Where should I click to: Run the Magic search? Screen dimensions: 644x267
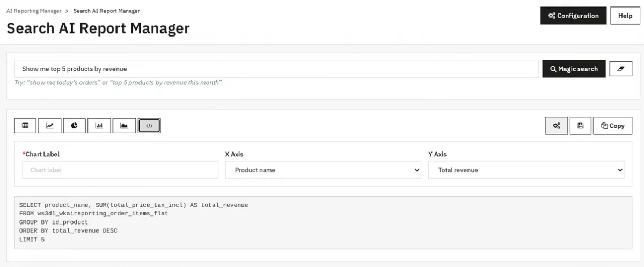click(x=574, y=69)
